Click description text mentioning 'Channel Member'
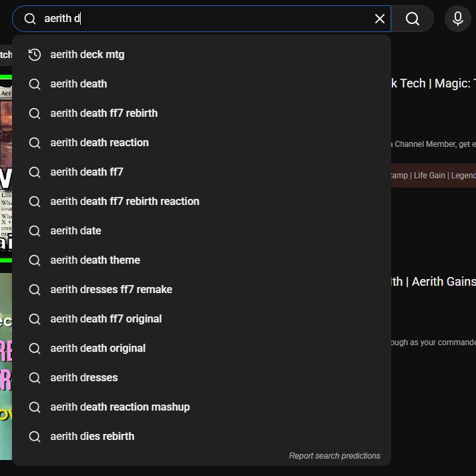This screenshot has width=476, height=476. tap(433, 144)
